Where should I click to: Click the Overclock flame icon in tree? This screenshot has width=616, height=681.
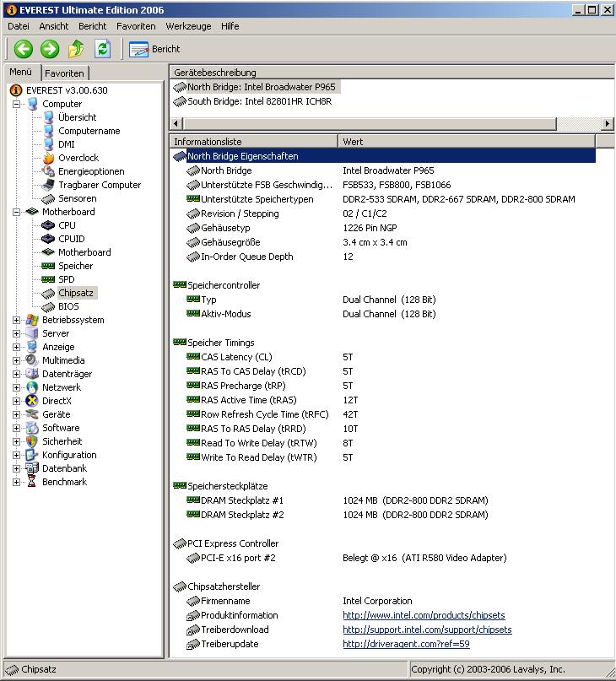(x=49, y=158)
